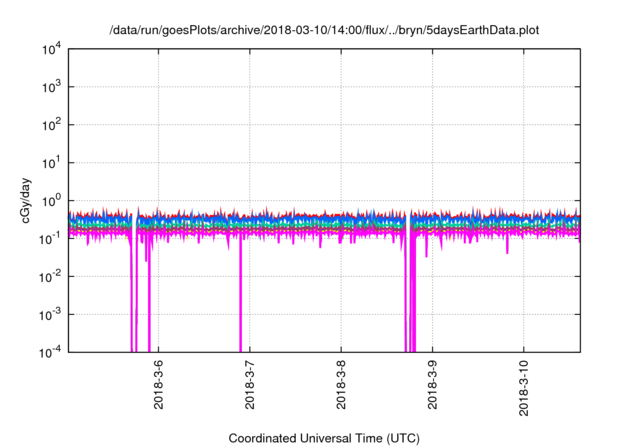Screen dimensions: 640x448
Task: Click the 10^-4 y-axis tick label
Action: (x=51, y=352)
